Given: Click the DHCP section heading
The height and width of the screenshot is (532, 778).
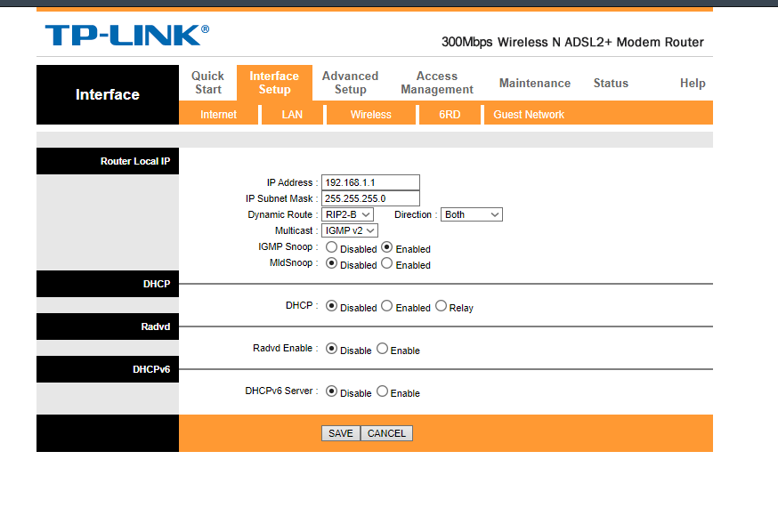Looking at the screenshot, I should 157,284.
